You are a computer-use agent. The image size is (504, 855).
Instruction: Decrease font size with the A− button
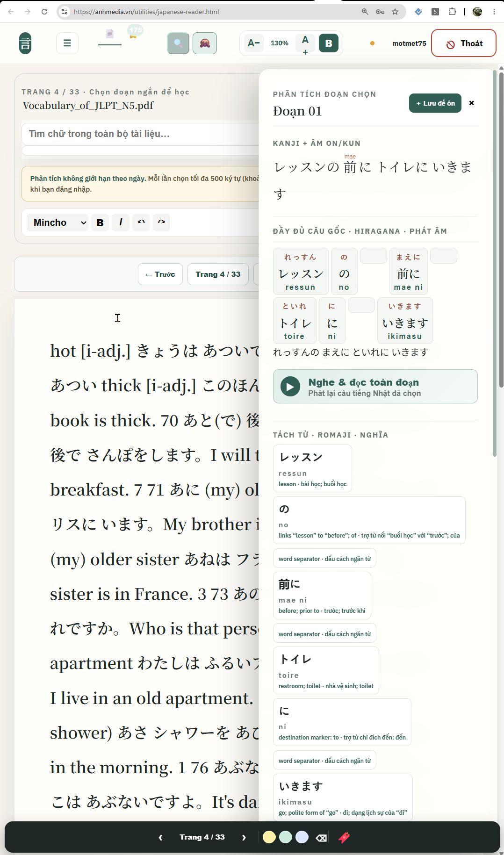[253, 43]
